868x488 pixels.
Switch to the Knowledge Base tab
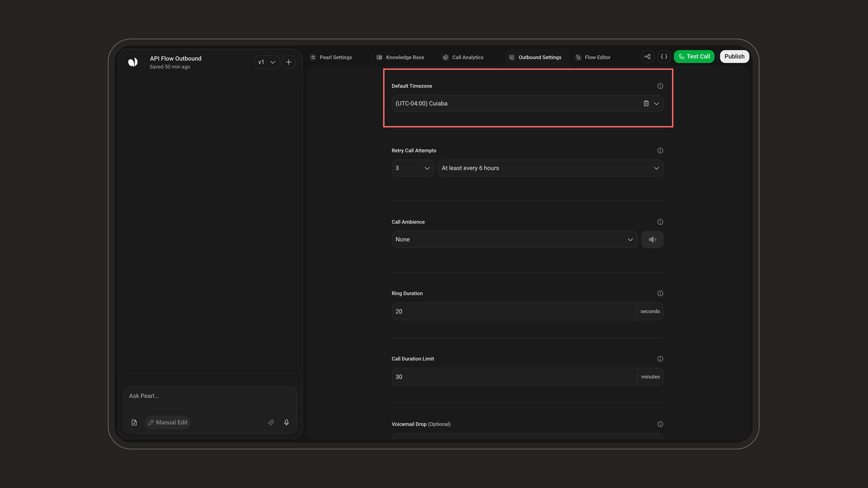point(400,57)
